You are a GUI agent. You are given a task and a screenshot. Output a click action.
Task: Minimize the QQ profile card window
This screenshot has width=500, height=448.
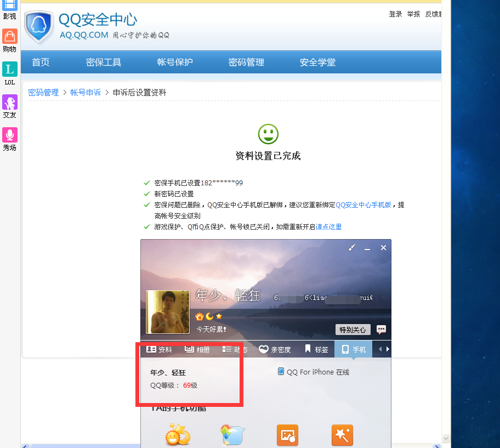click(367, 248)
